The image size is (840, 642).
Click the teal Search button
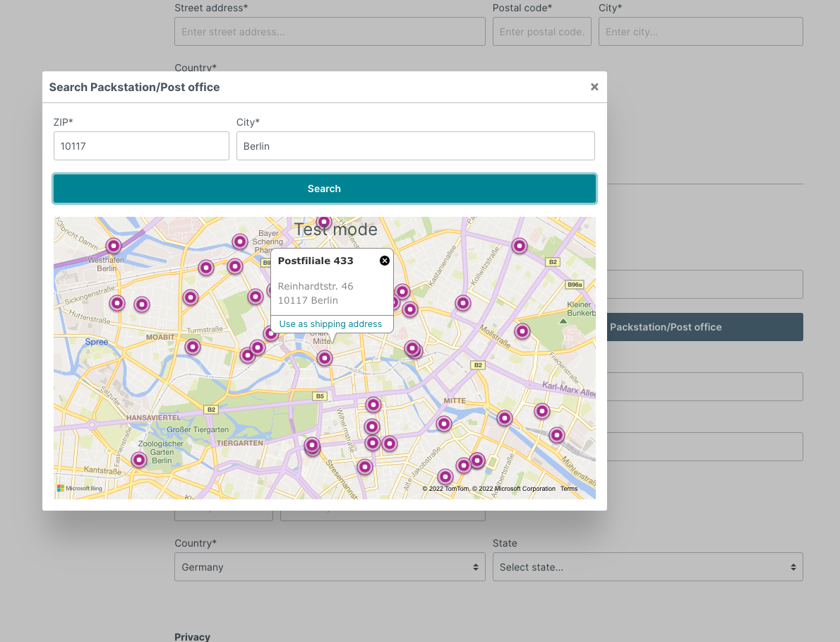point(325,189)
